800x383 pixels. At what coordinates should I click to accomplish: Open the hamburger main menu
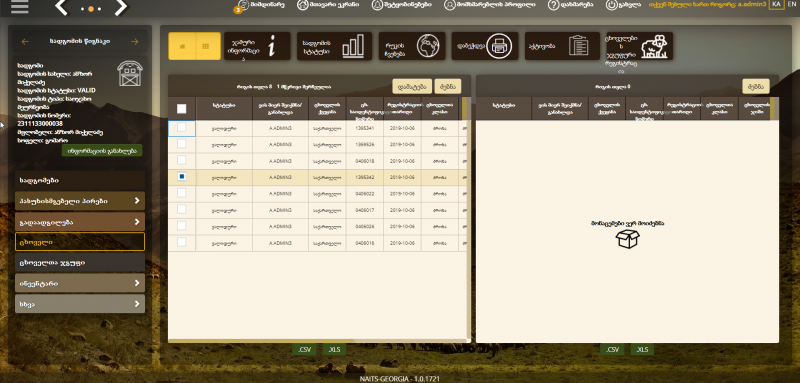[19, 6]
